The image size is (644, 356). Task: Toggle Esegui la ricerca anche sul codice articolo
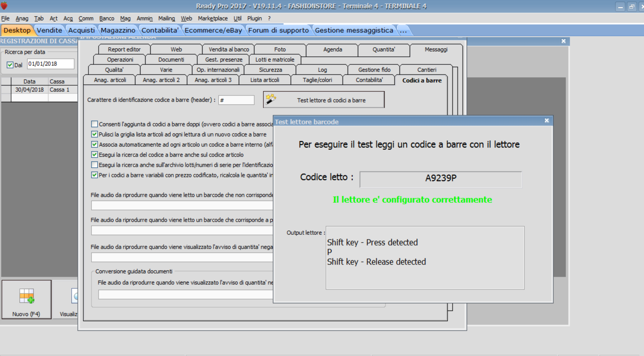tap(95, 155)
